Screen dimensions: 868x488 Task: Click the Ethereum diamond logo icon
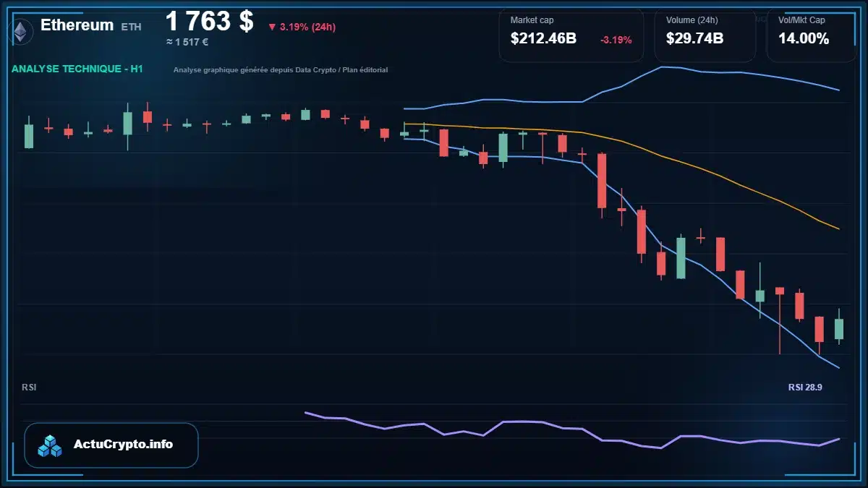22,31
